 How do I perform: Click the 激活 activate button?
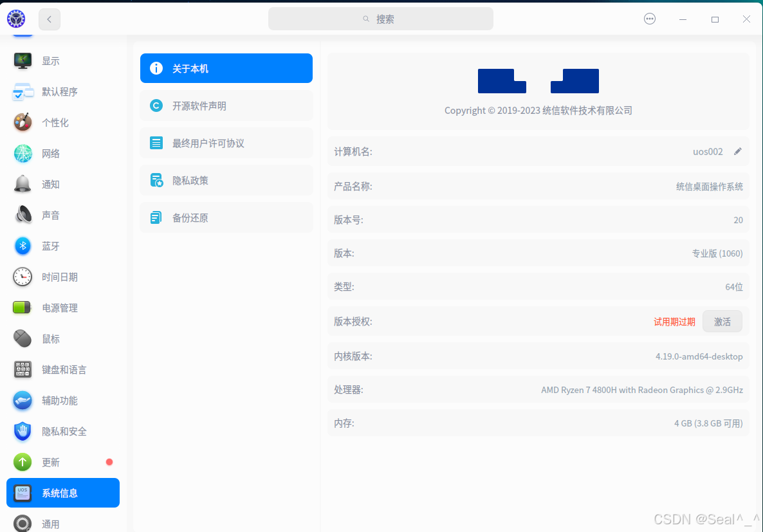[x=722, y=322]
